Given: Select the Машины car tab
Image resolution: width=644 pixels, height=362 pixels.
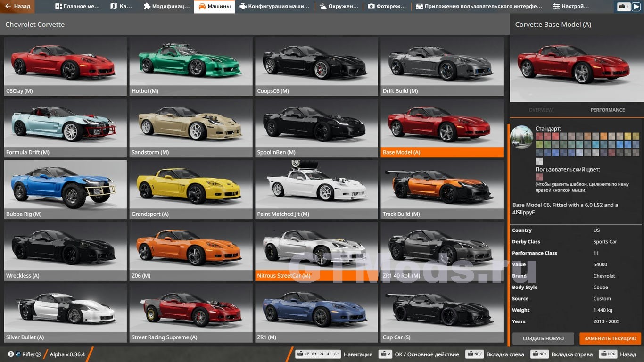Looking at the screenshot, I should point(215,7).
